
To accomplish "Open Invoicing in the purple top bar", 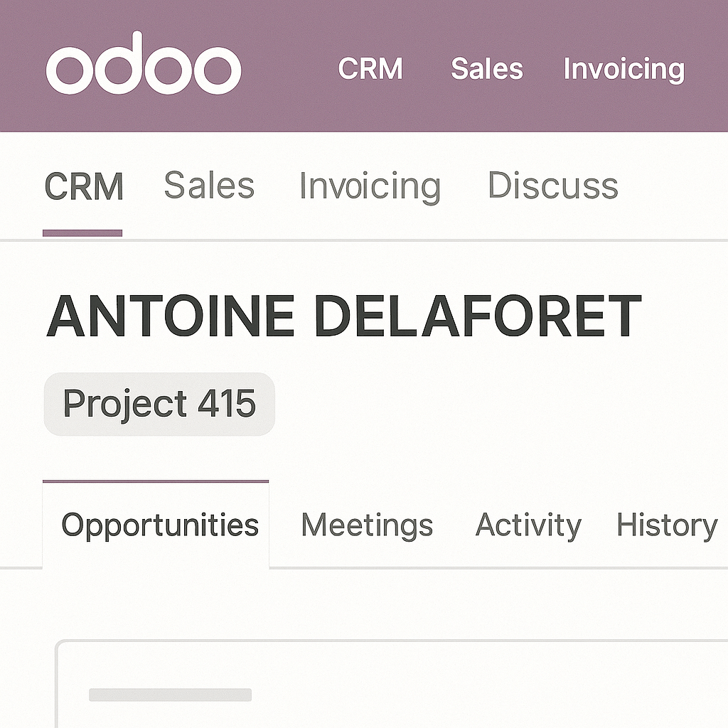I will pyautogui.click(x=623, y=70).
